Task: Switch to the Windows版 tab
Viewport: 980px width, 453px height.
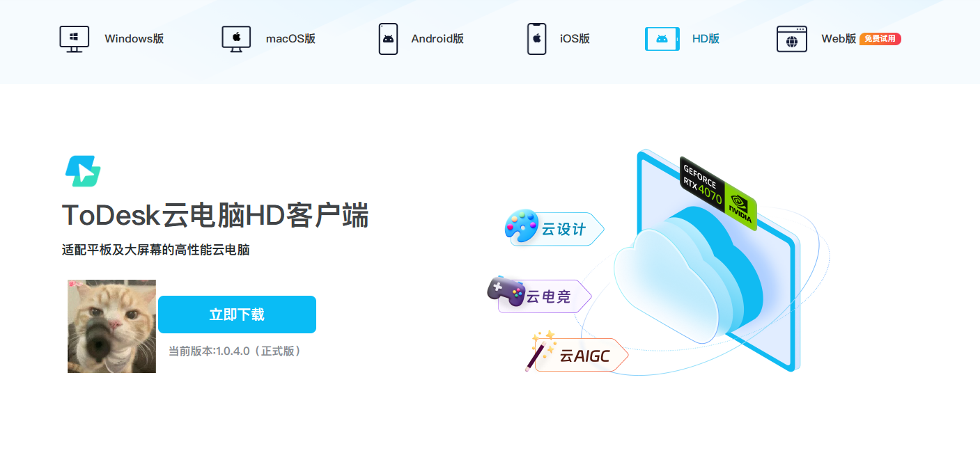Action: tap(134, 39)
